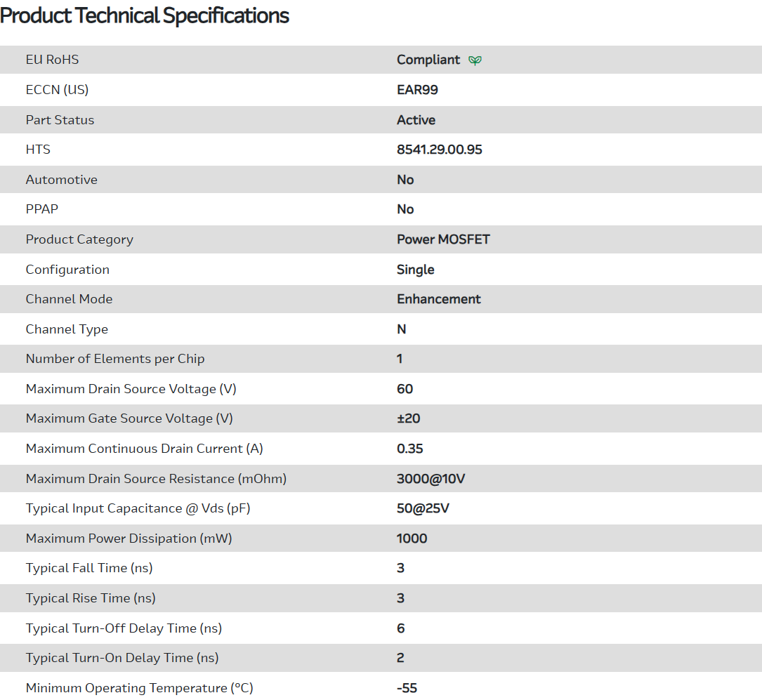
Task: Select the 3000@10V resistance value
Action: coord(431,479)
